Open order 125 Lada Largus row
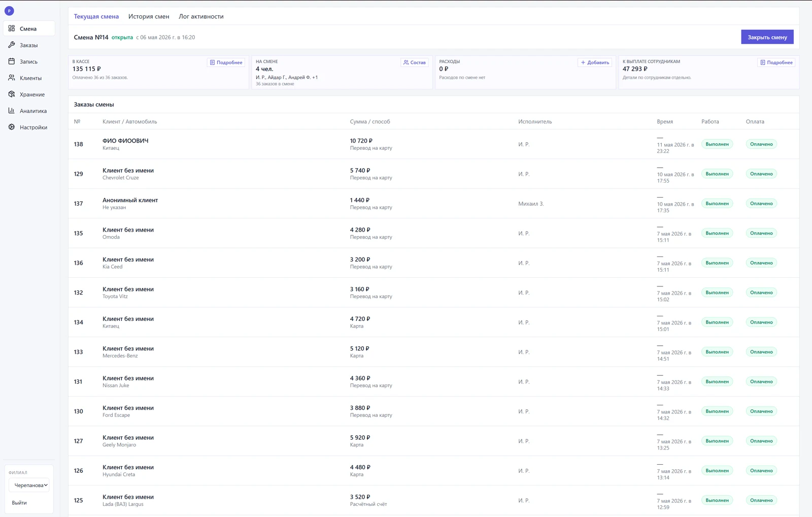The height and width of the screenshot is (517, 812). coord(433,500)
